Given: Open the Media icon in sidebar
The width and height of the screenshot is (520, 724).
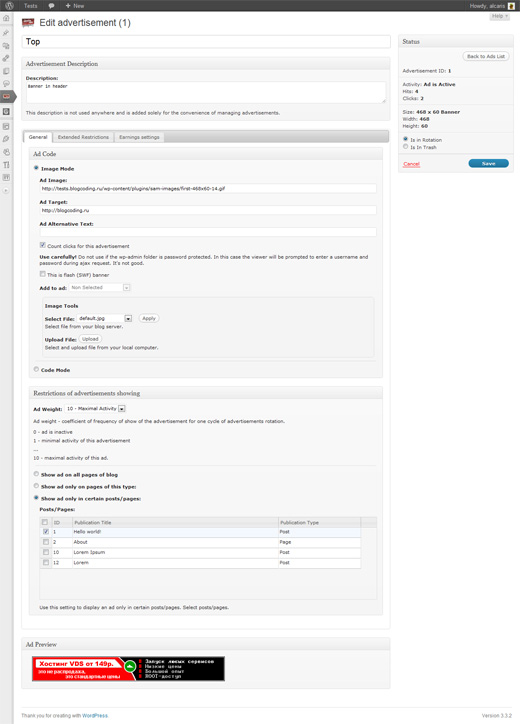Looking at the screenshot, I should click(x=6, y=46).
